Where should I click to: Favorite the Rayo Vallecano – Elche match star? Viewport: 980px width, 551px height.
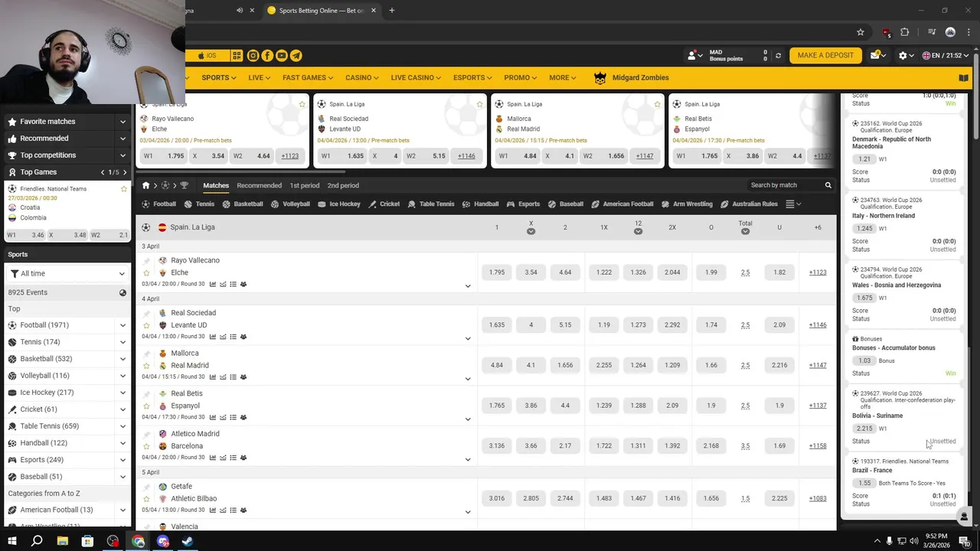(x=146, y=272)
